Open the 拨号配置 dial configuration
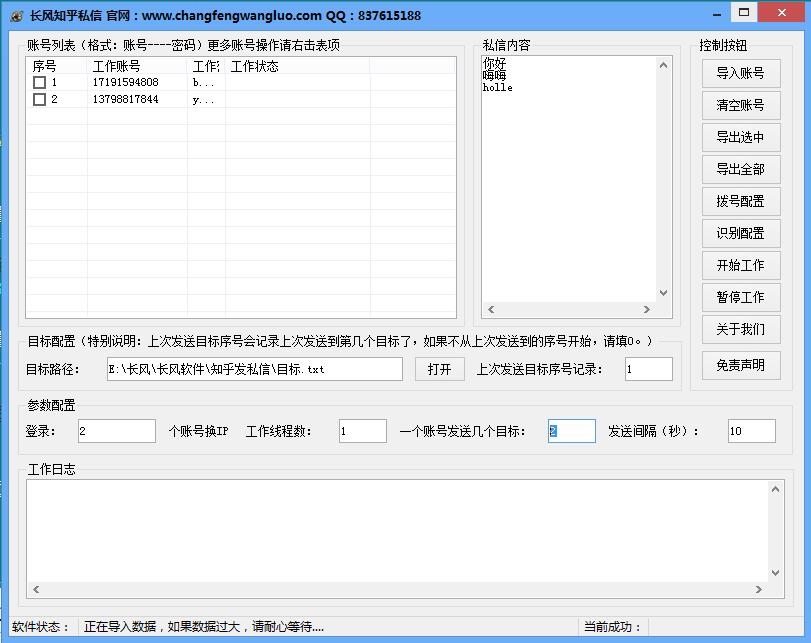Screen dimensions: 811x643 point(740,201)
